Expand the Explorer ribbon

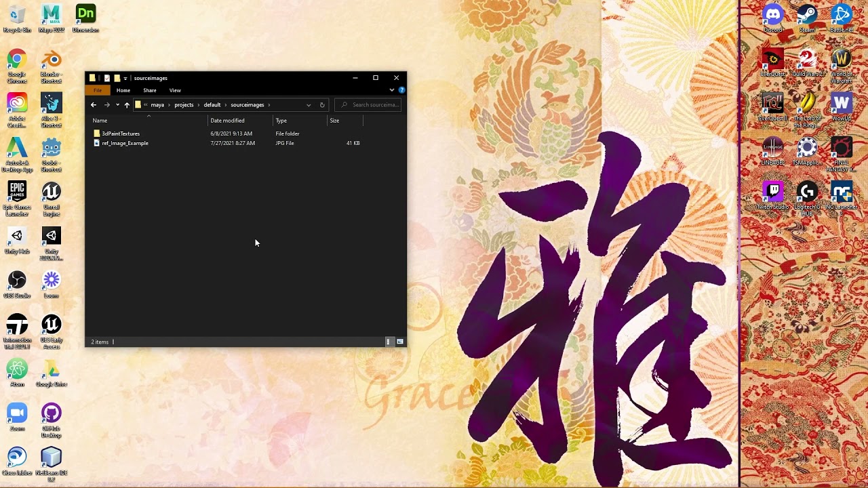pyautogui.click(x=391, y=90)
